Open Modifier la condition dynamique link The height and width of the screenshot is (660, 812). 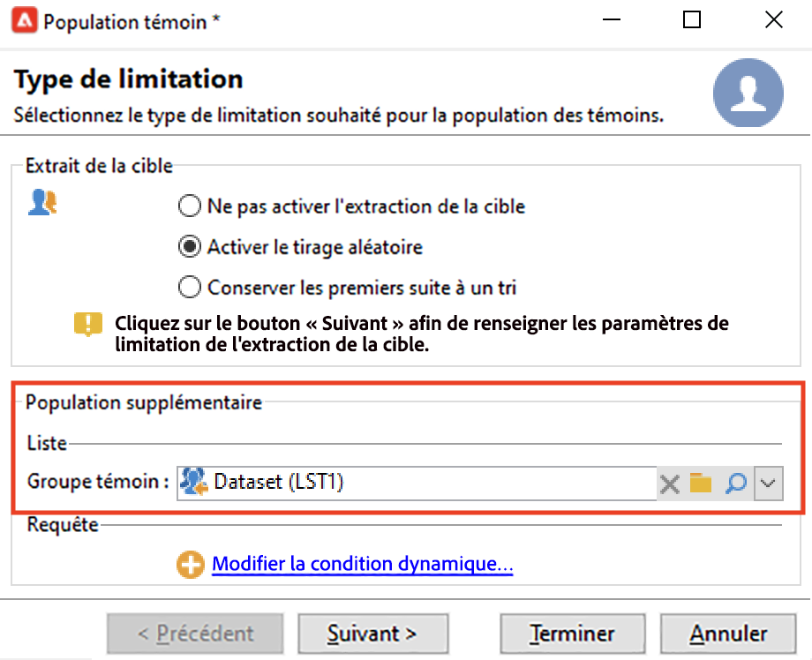(362, 564)
